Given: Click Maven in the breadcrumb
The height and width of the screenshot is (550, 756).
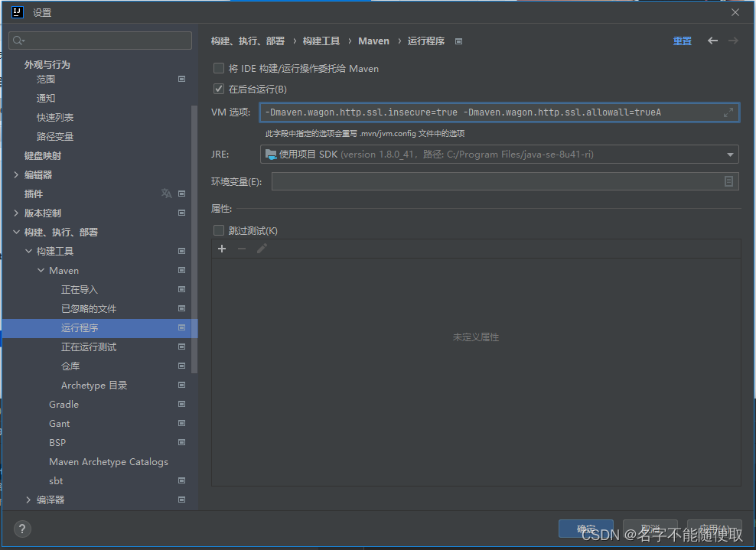Looking at the screenshot, I should point(373,41).
